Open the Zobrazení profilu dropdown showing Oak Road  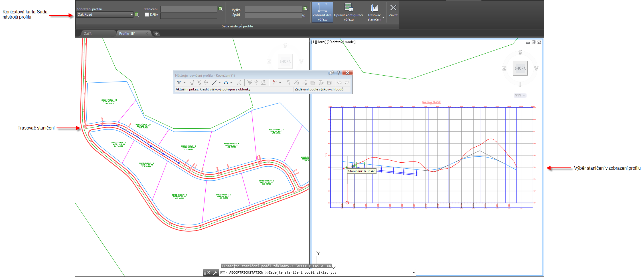[105, 15]
